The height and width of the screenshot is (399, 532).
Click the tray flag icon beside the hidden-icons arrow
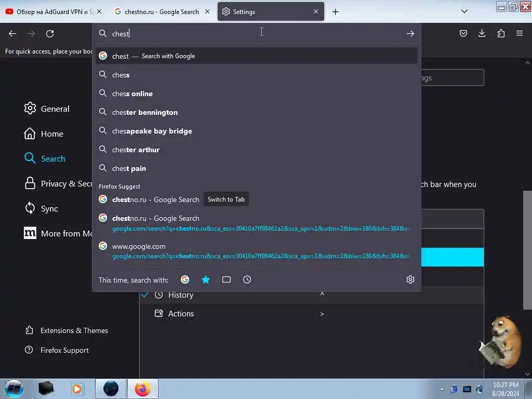454,389
